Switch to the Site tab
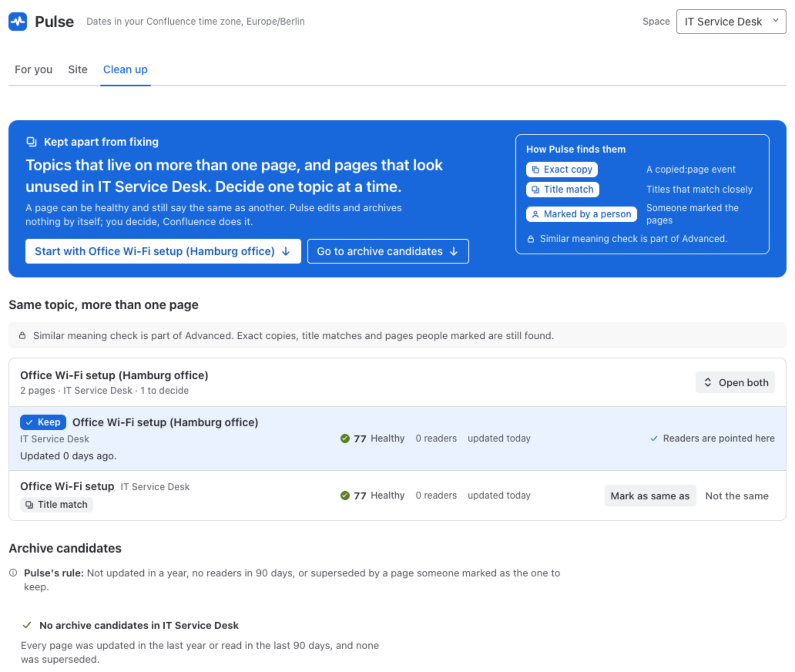The width and height of the screenshot is (795, 672). (x=77, y=69)
